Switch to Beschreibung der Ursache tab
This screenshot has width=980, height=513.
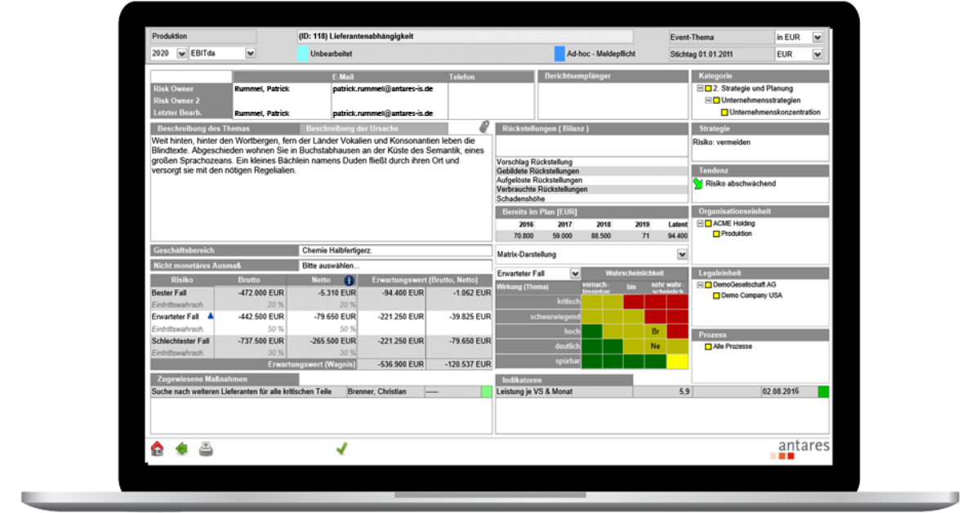pyautogui.click(x=373, y=129)
